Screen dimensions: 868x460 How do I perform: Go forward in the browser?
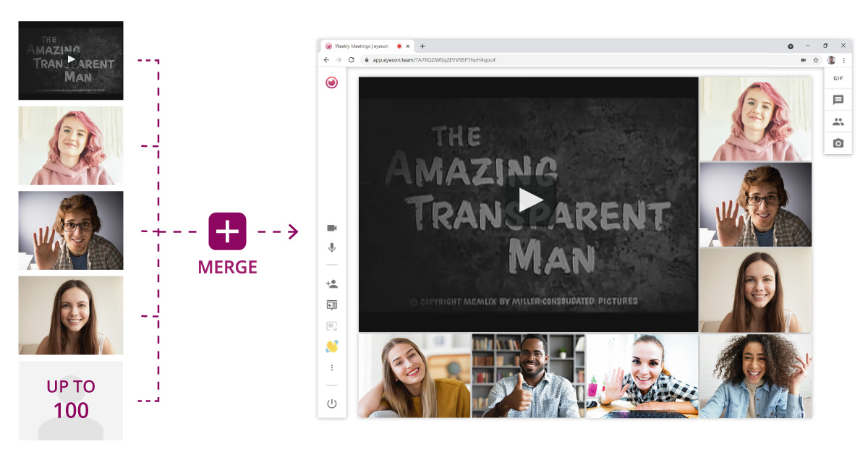click(x=339, y=60)
